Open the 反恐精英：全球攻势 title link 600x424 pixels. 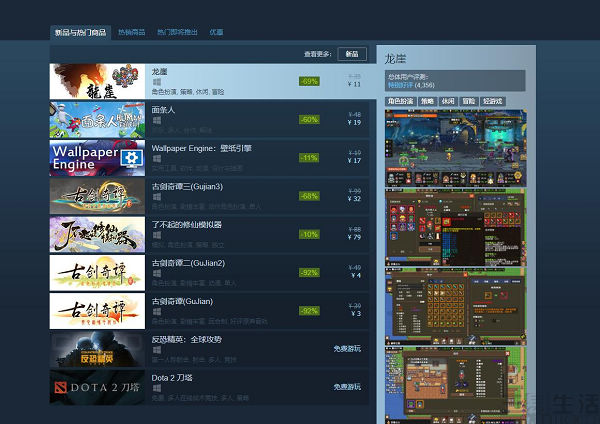coord(187,339)
